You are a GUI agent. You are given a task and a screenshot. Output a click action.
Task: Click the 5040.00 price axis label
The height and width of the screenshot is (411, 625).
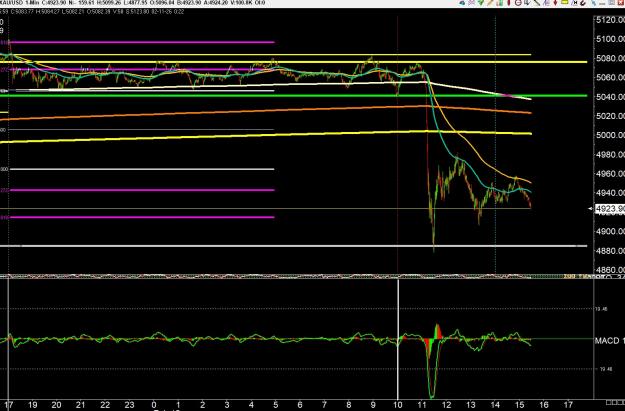(610, 96)
